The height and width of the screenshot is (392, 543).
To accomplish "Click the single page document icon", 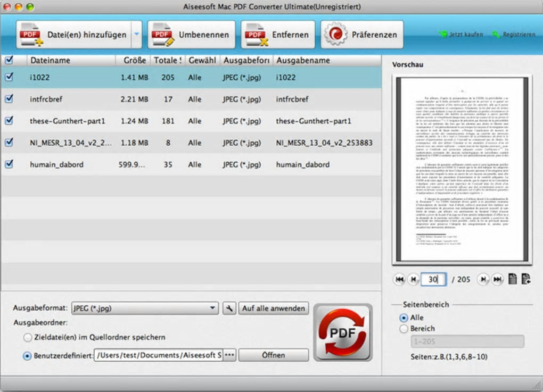I will click(513, 279).
